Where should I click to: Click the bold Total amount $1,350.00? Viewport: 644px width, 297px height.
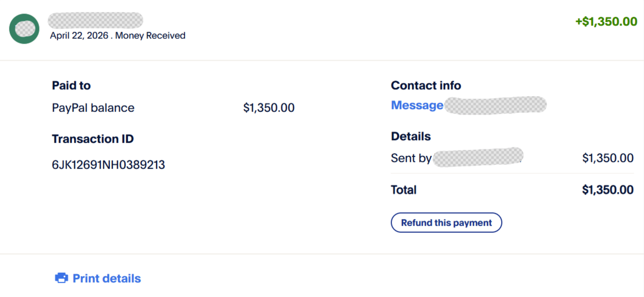click(608, 190)
